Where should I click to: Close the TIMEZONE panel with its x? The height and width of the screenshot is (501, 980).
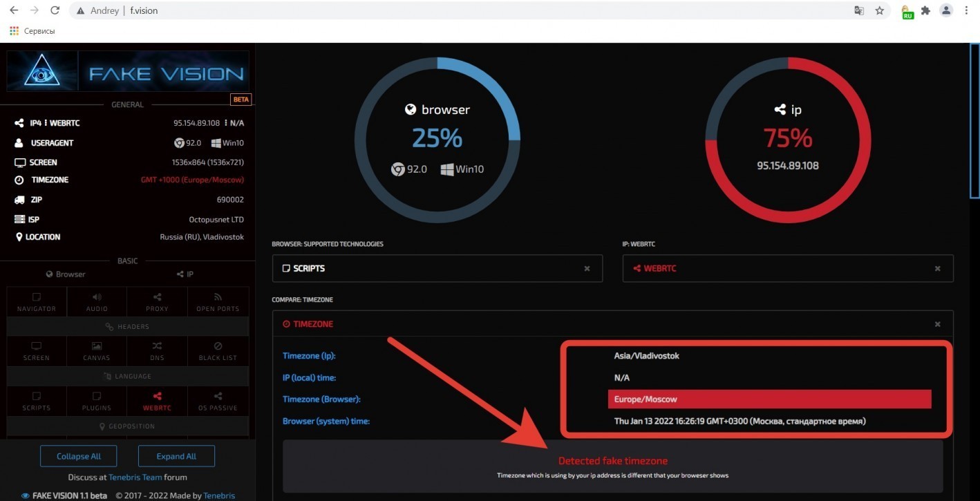937,324
